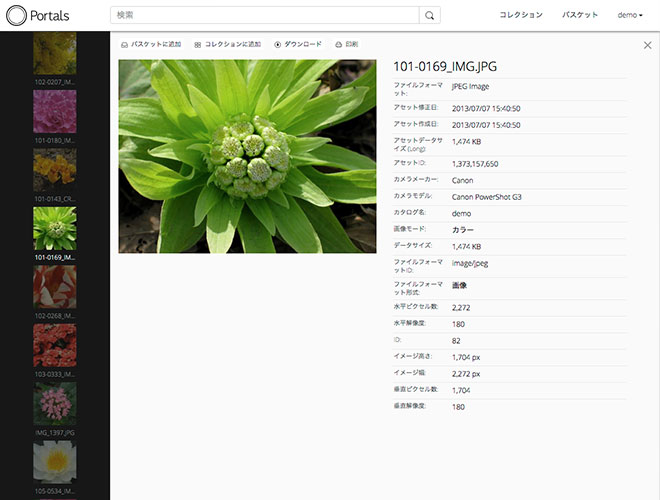Select the red flowers thumbnail 103-0333
660x500 pixels.
point(55,346)
